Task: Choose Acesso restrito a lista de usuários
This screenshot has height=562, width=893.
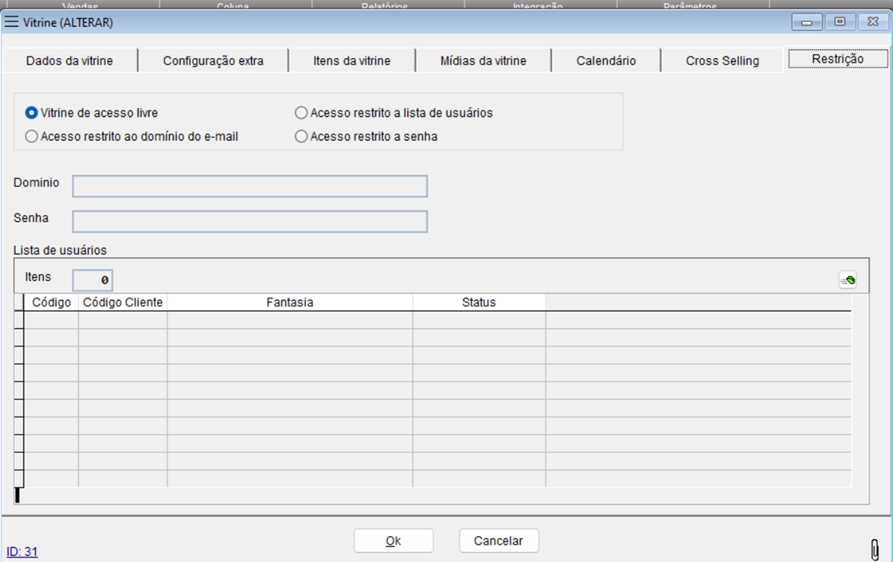Action: pos(301,113)
